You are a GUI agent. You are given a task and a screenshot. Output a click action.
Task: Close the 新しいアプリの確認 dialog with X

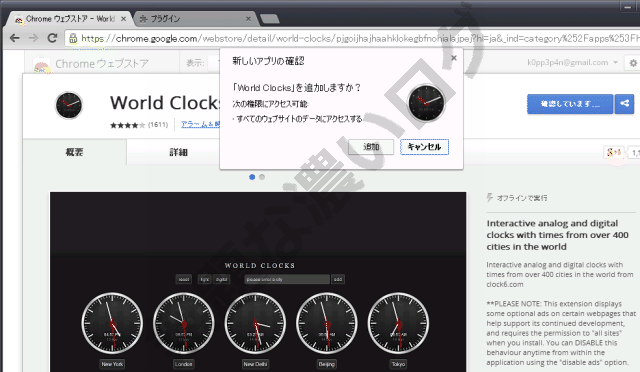(454, 58)
